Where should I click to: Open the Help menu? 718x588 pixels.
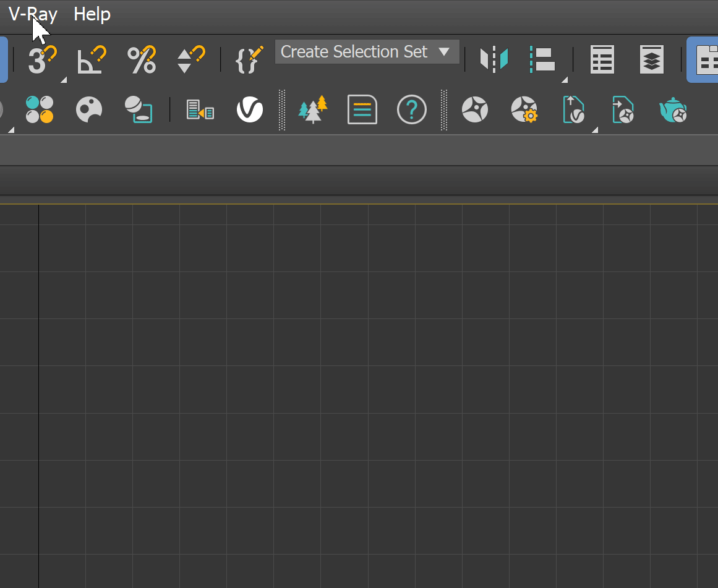click(92, 14)
